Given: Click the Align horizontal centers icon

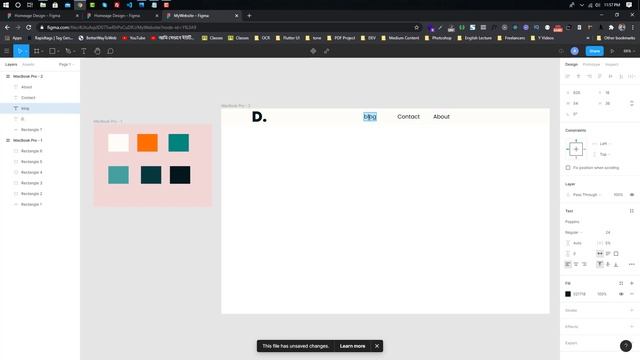Looking at the screenshot, I should tap(578, 76).
